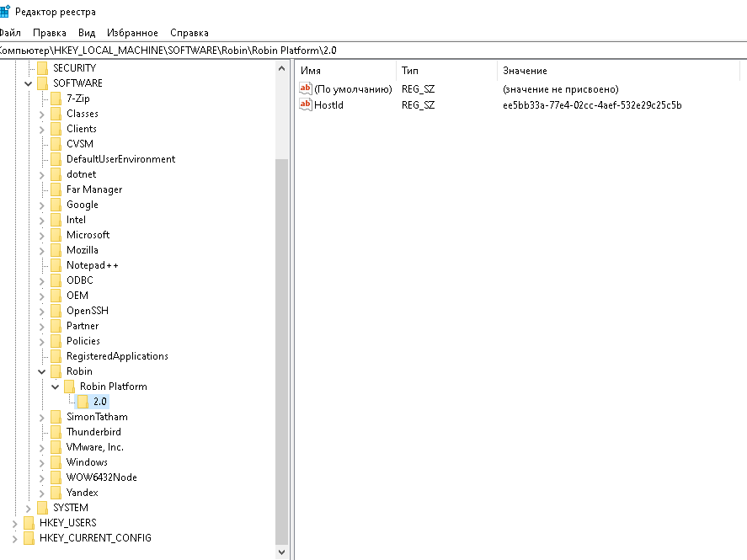Image resolution: width=747 pixels, height=560 pixels.
Task: Click the Имя column header
Action: [311, 71]
